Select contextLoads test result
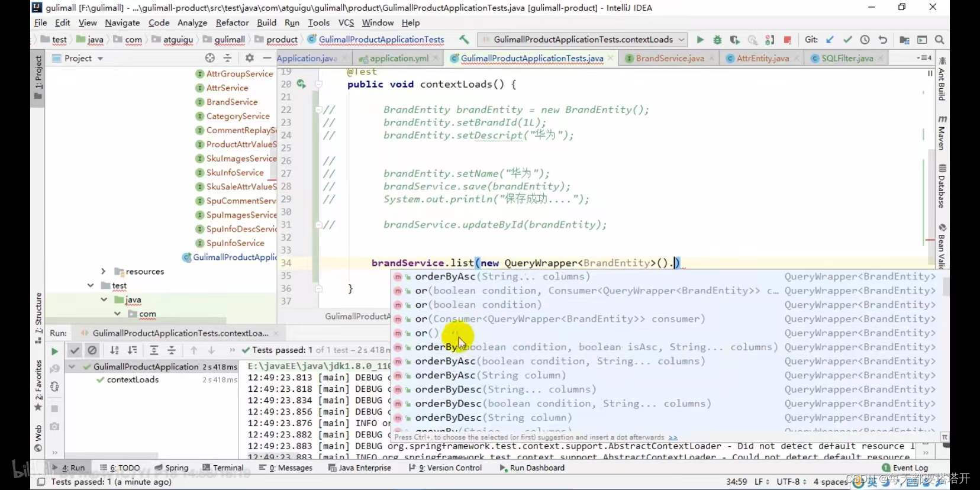 [133, 380]
